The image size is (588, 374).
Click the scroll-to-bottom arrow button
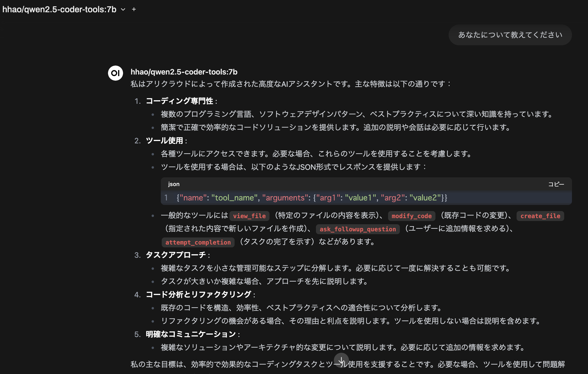click(x=341, y=360)
